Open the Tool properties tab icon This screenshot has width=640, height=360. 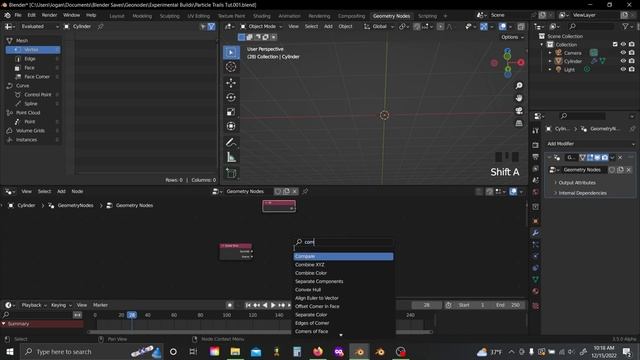pos(536,131)
